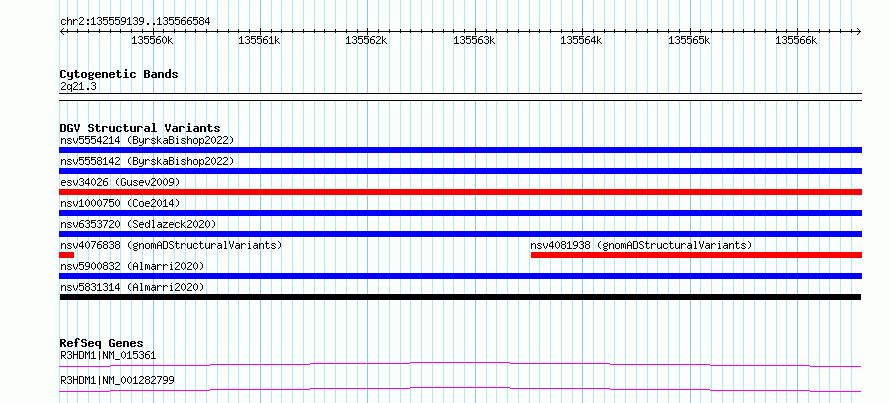Click the 135562k ruler tick label
This screenshot has height=403, width=890.
point(367,41)
